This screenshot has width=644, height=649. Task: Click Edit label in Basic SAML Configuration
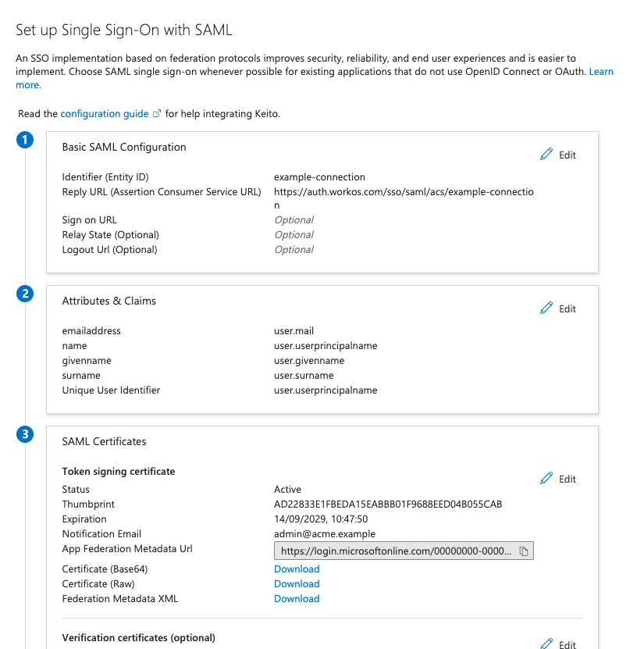point(567,155)
